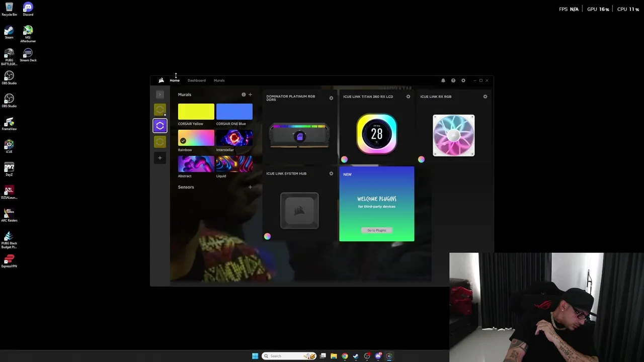This screenshot has width=644, height=362.
Task: Switch to the Dashboard tab
Action: pos(197,80)
